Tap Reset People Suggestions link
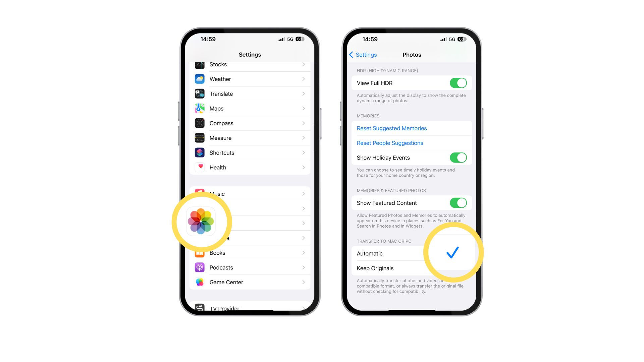 pos(390,143)
